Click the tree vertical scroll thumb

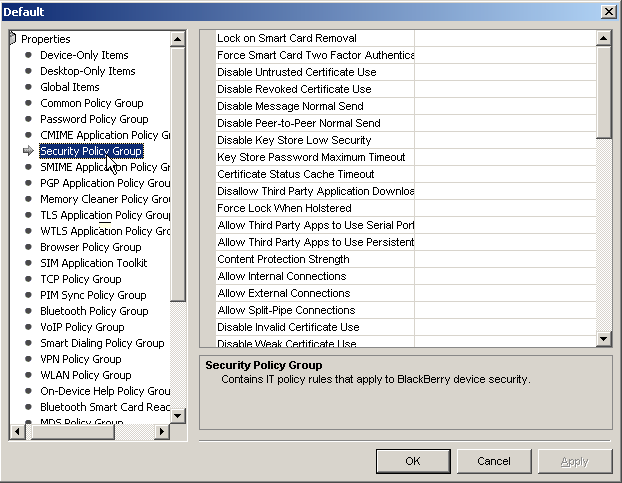coord(178,174)
